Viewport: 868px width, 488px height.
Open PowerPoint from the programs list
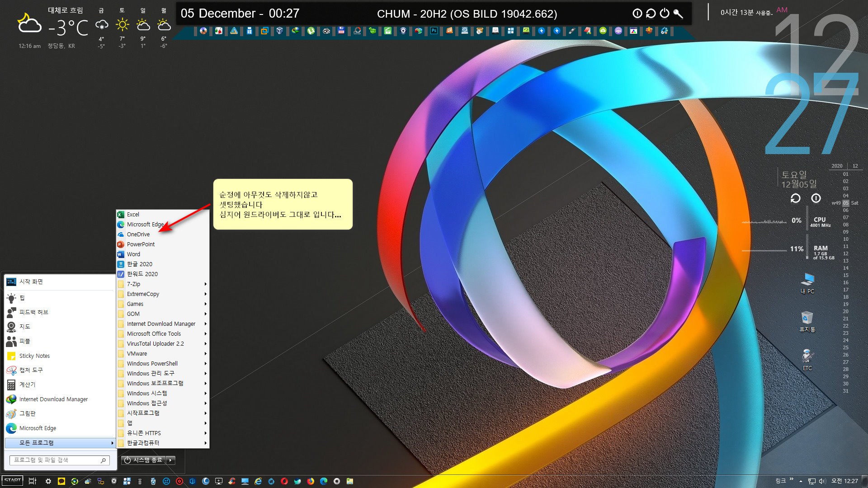pos(163,244)
